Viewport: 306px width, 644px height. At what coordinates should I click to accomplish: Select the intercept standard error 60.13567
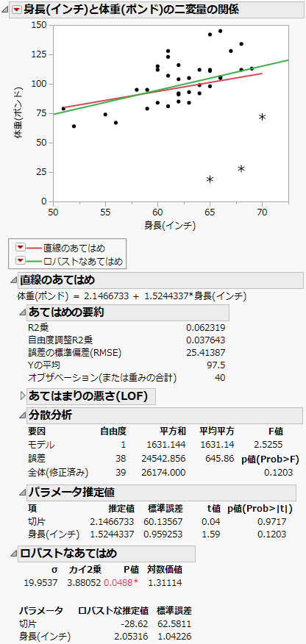163,522
